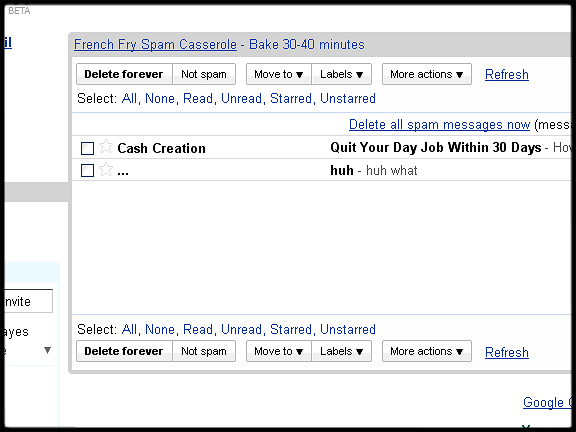Click the bottom Not spam button
The image size is (576, 432).
[x=204, y=351]
